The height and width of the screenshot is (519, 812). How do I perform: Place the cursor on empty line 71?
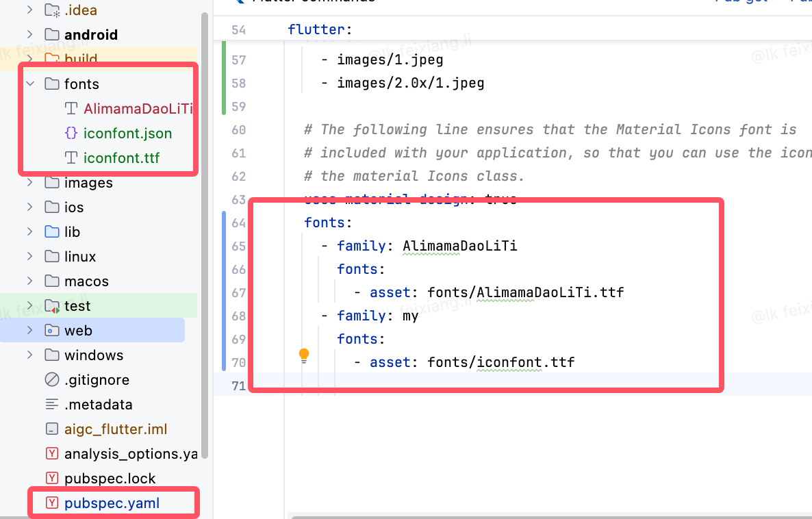click(x=513, y=385)
